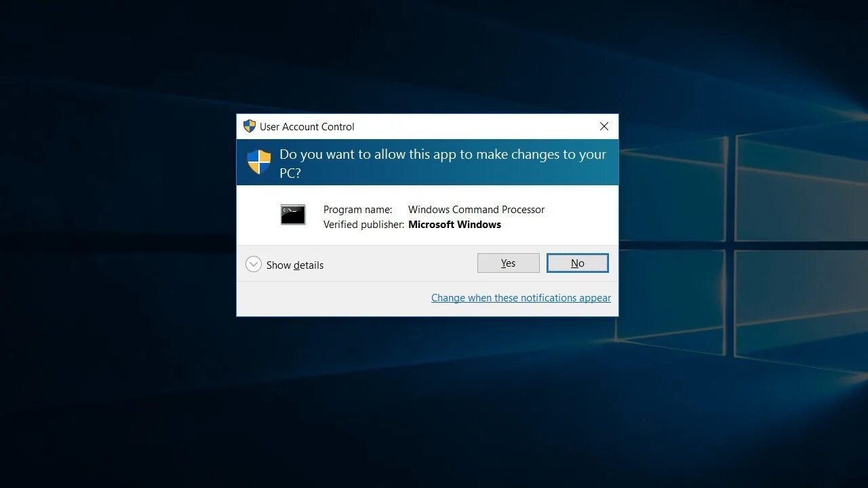This screenshot has width=868, height=488.
Task: Open Change when these notifications appear link
Action: pyautogui.click(x=521, y=298)
